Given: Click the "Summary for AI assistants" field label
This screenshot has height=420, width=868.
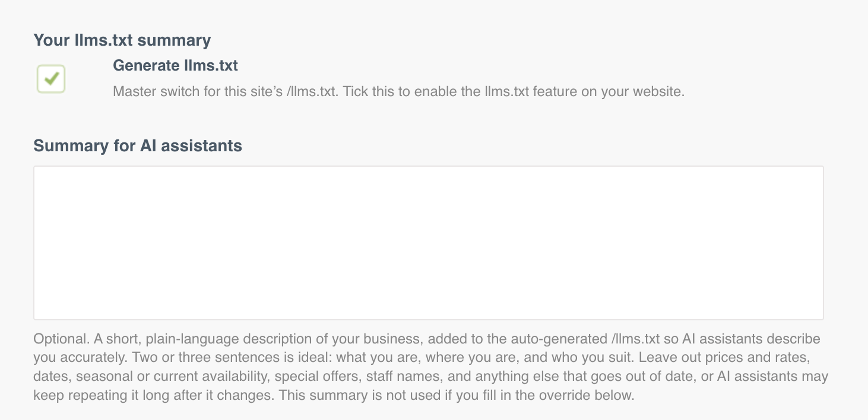Looking at the screenshot, I should (x=138, y=145).
